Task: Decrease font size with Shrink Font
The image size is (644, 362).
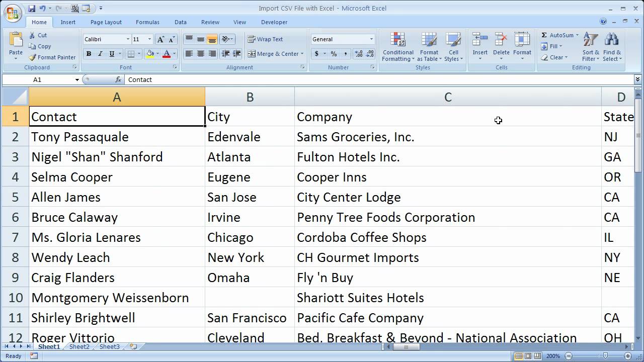Action: tap(172, 39)
